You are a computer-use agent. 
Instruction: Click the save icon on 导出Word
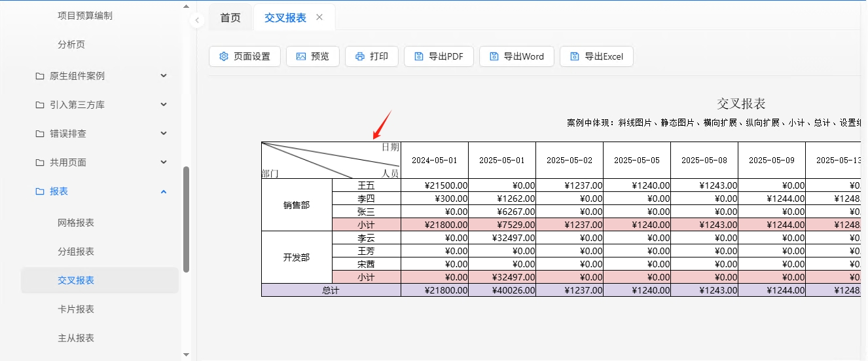click(494, 56)
